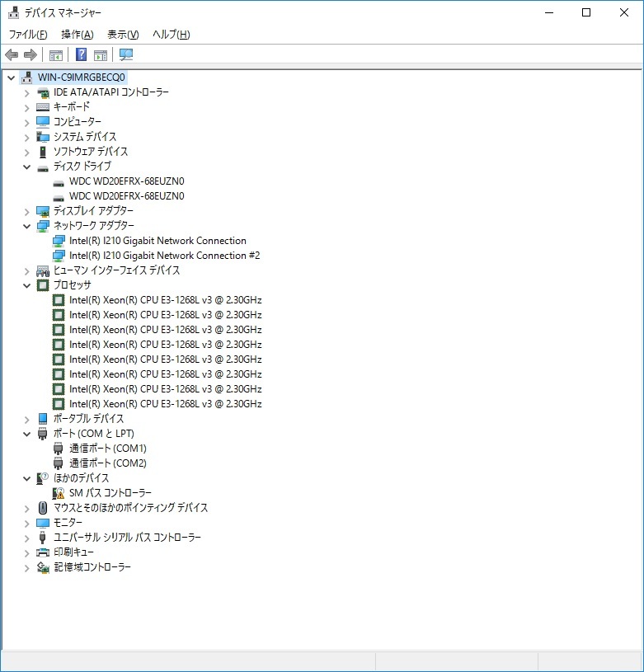Select the first WDC WD20EFRX-68EUZN0 disk

click(127, 181)
